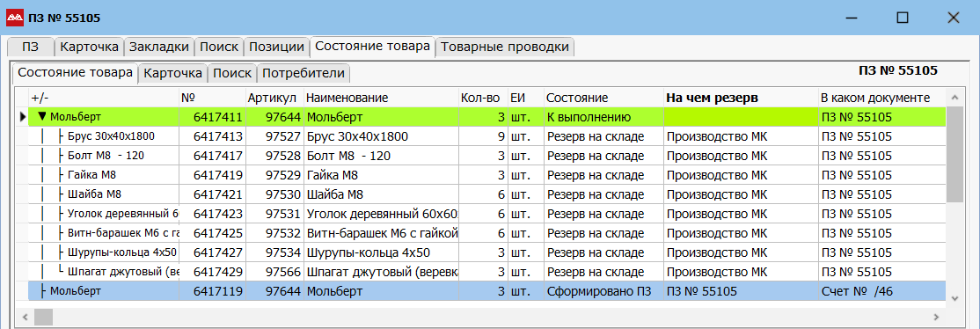Click the На чем резерв column header
The image size is (980, 329).
click(x=741, y=98)
